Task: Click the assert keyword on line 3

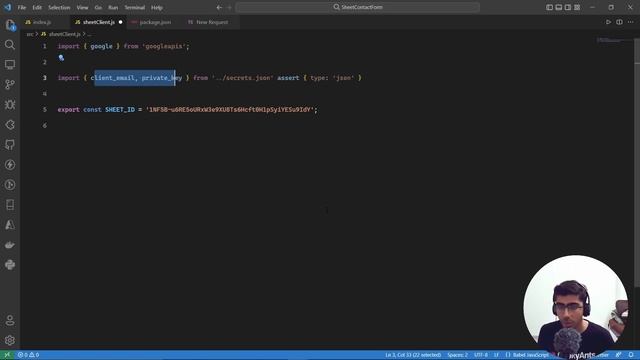Action: tap(288, 78)
